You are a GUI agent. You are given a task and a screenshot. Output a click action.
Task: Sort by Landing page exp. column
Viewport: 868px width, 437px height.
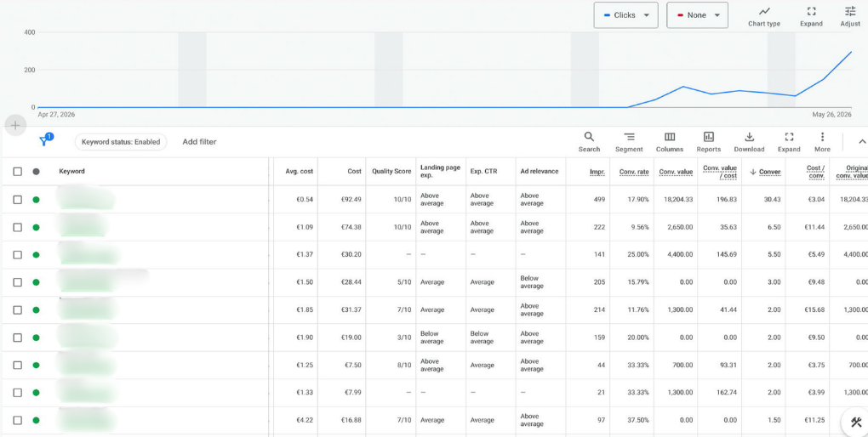tap(440, 171)
